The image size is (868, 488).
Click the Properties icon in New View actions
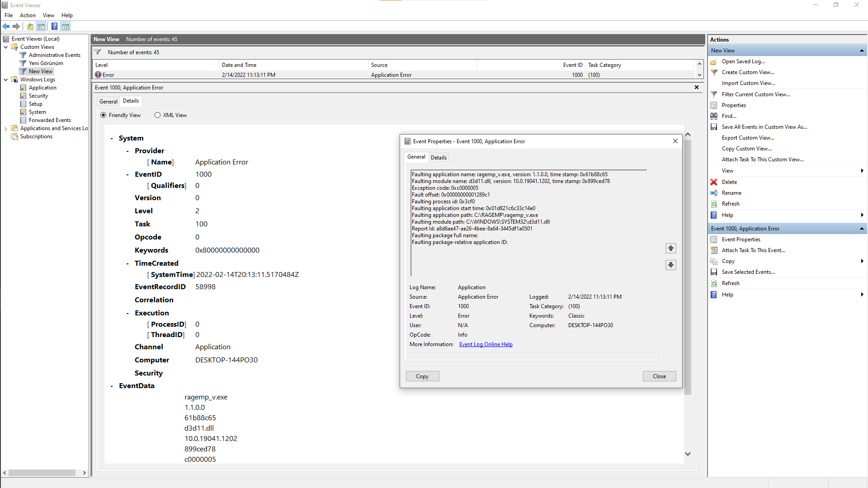click(x=714, y=105)
